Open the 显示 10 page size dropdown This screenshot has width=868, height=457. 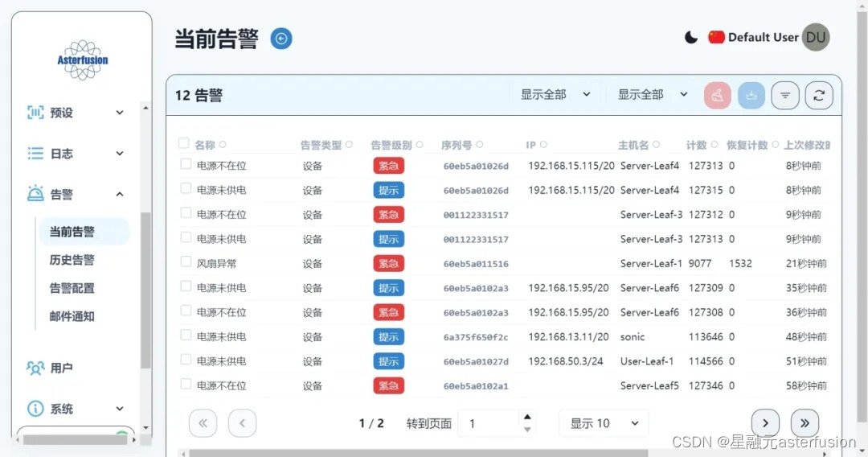coord(604,424)
